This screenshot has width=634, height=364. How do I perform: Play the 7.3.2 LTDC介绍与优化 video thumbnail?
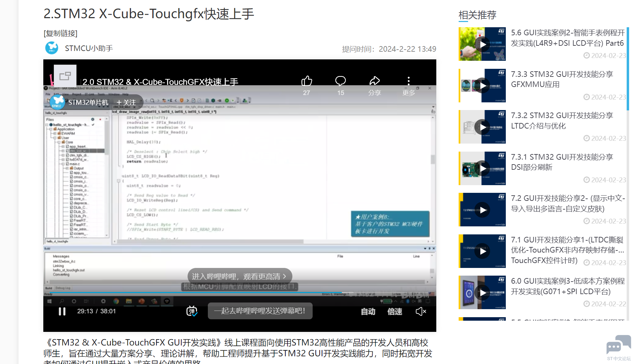point(482,127)
